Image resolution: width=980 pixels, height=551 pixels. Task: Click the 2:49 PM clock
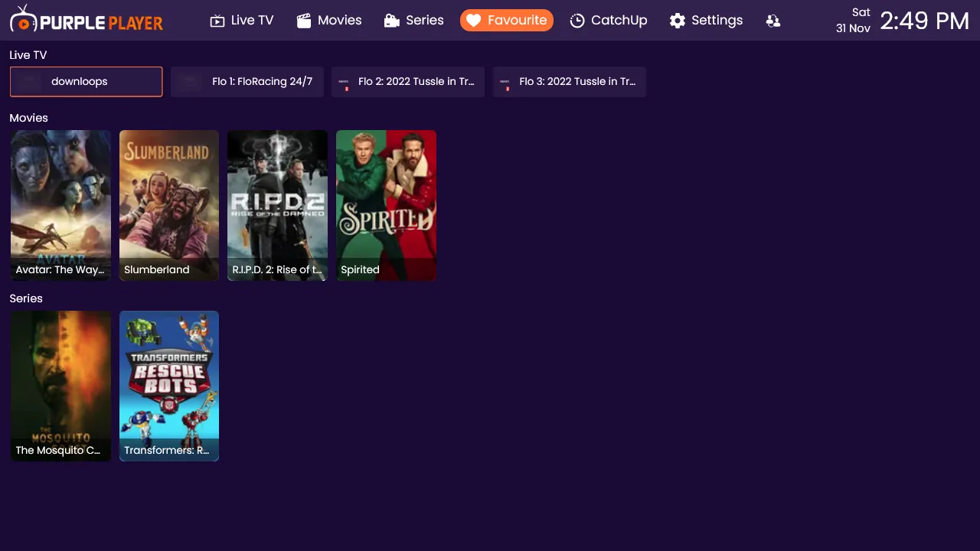(925, 21)
